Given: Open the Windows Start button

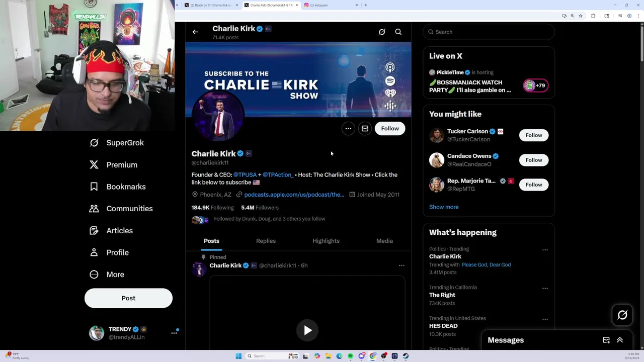Looking at the screenshot, I should click(238, 356).
